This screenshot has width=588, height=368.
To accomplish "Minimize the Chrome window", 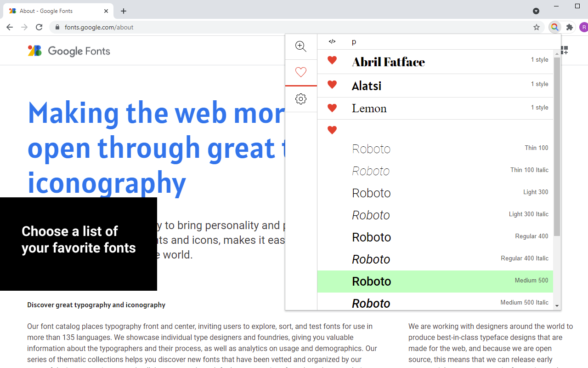I will point(556,6).
